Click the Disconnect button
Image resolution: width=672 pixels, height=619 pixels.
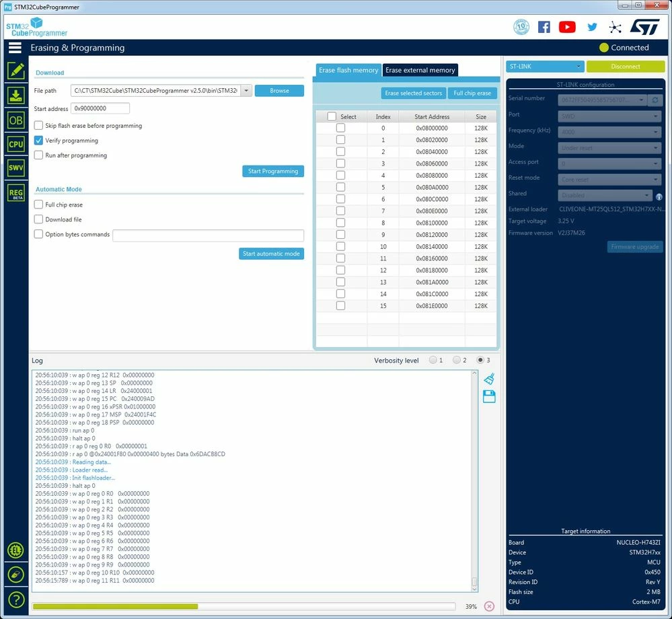coord(626,67)
